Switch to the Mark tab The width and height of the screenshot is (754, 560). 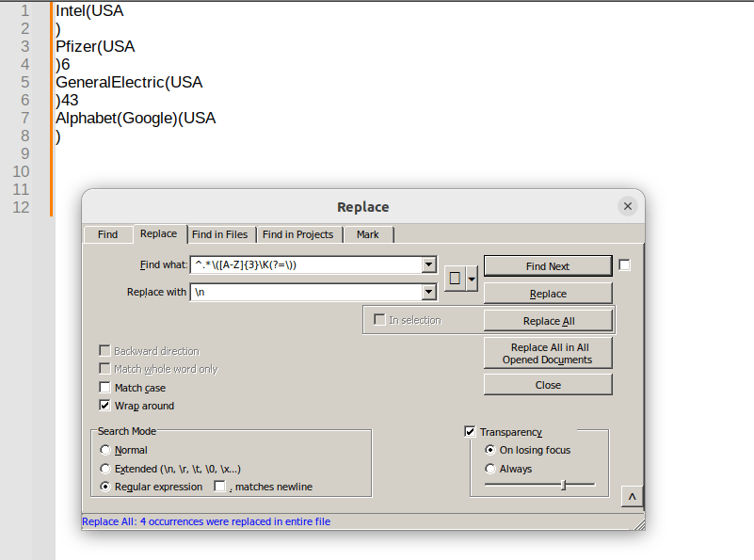[368, 234]
